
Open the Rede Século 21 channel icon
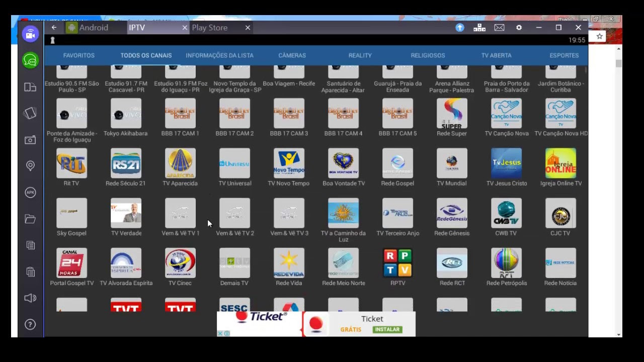pos(126,163)
